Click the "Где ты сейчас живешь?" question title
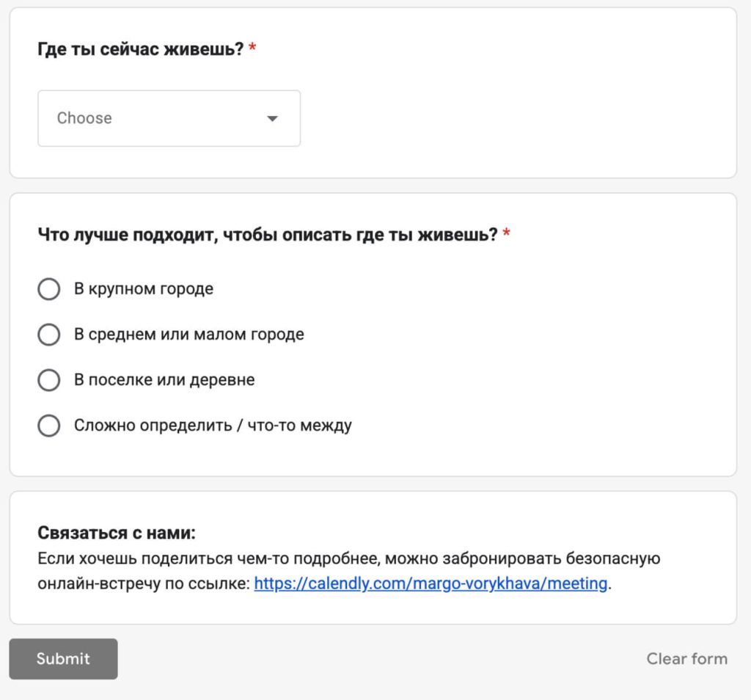This screenshot has height=700, width=751. (x=140, y=50)
